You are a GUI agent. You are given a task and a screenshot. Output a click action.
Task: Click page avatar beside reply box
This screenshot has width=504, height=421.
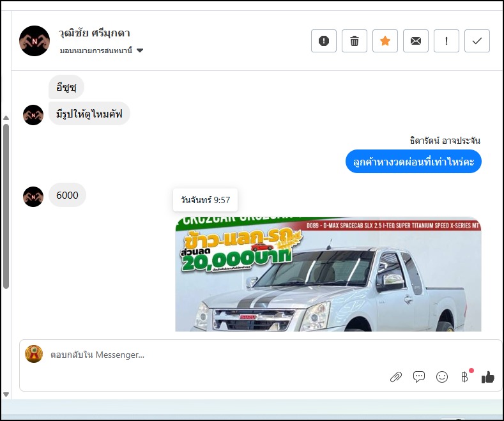pos(34,354)
